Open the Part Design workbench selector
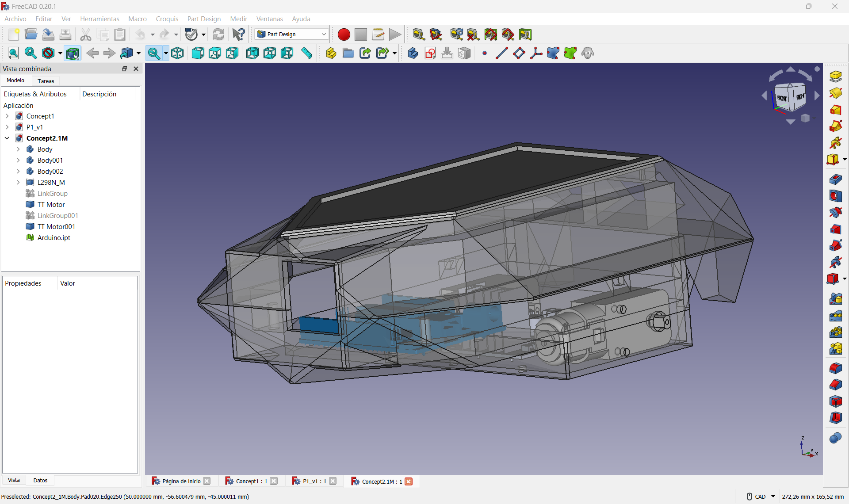 pos(291,34)
